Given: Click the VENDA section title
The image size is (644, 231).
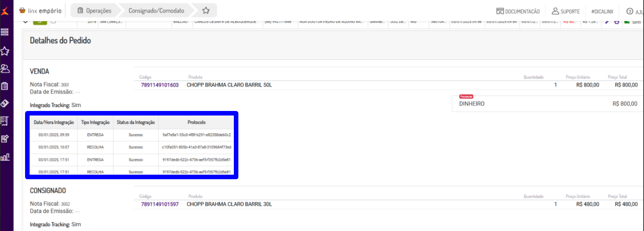Looking at the screenshot, I should [39, 72].
